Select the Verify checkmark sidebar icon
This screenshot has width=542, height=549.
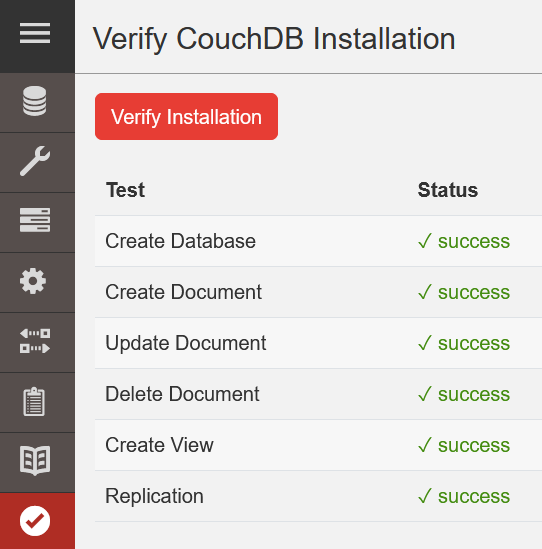point(35,521)
